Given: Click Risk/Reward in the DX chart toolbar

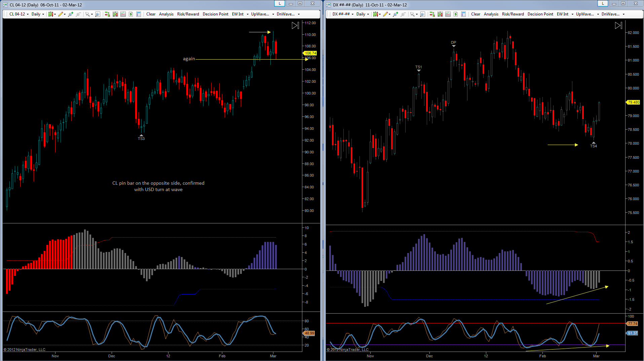Looking at the screenshot, I should [513, 14].
